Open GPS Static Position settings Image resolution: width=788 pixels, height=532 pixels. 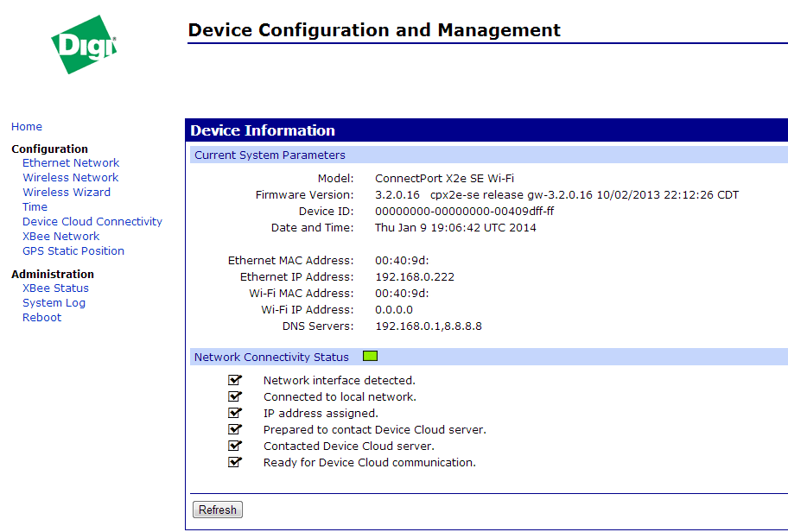[x=73, y=251]
